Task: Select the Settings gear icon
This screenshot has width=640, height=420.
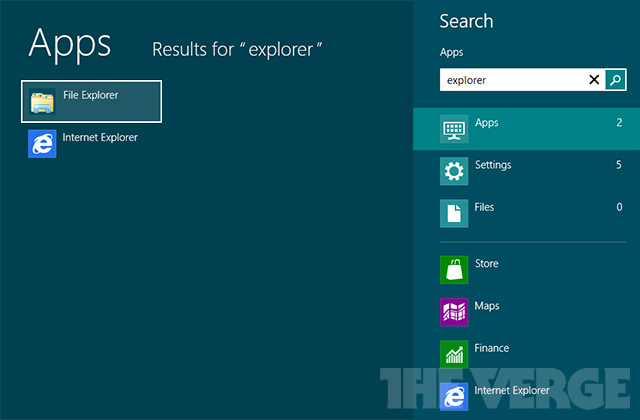Action: click(x=454, y=171)
